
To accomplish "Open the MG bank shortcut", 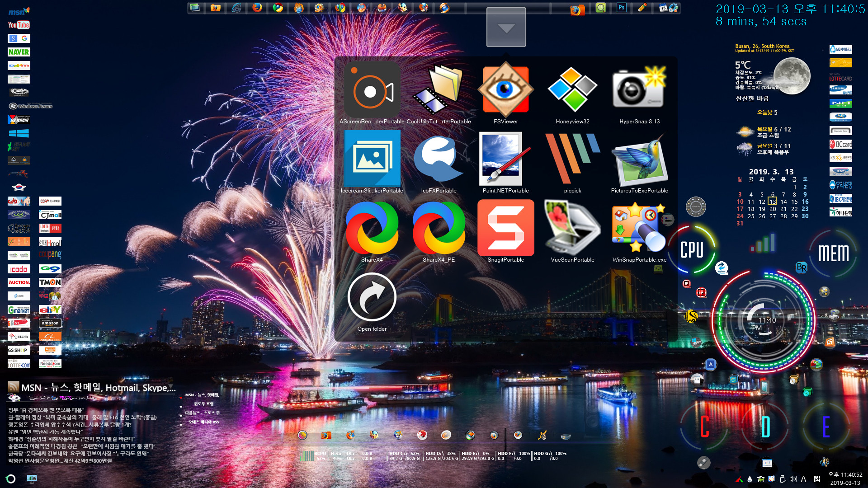I will coord(840,49).
